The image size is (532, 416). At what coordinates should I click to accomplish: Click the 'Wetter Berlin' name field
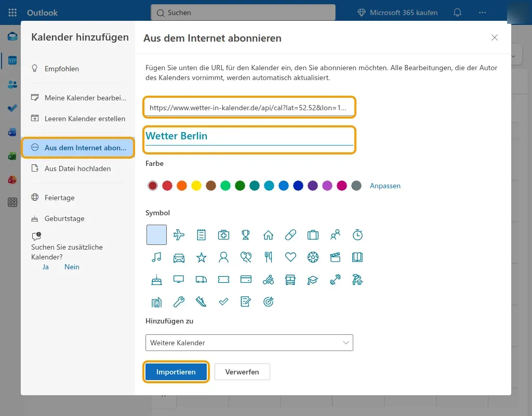(249, 137)
